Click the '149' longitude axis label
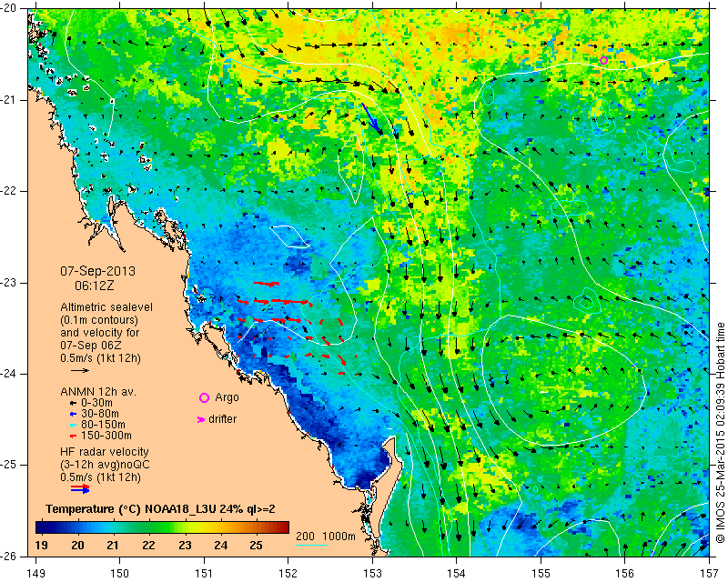Screen dimensions: 728x582 pos(36,574)
